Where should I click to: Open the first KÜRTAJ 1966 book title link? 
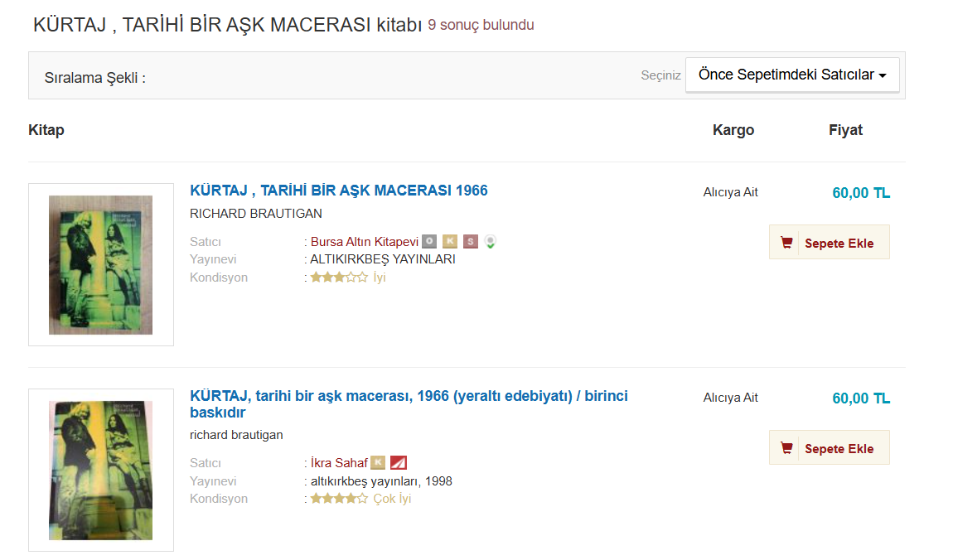338,191
